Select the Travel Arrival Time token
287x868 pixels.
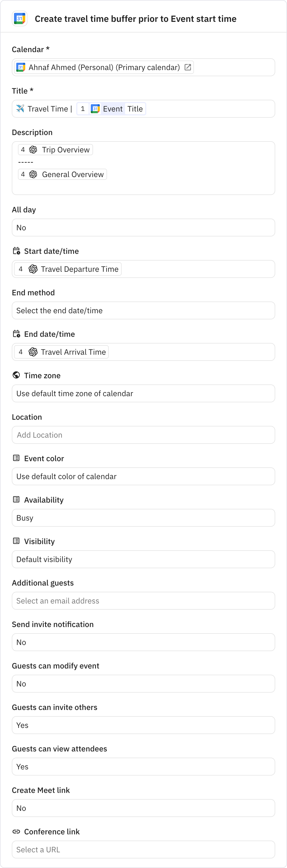click(61, 352)
